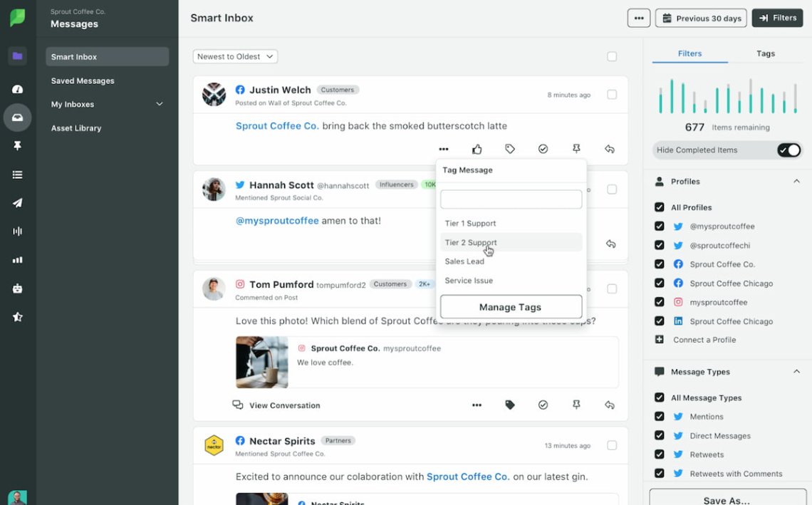Open Sprout Coffee Co. link in Justin's message
The height and width of the screenshot is (505, 812).
pos(277,126)
